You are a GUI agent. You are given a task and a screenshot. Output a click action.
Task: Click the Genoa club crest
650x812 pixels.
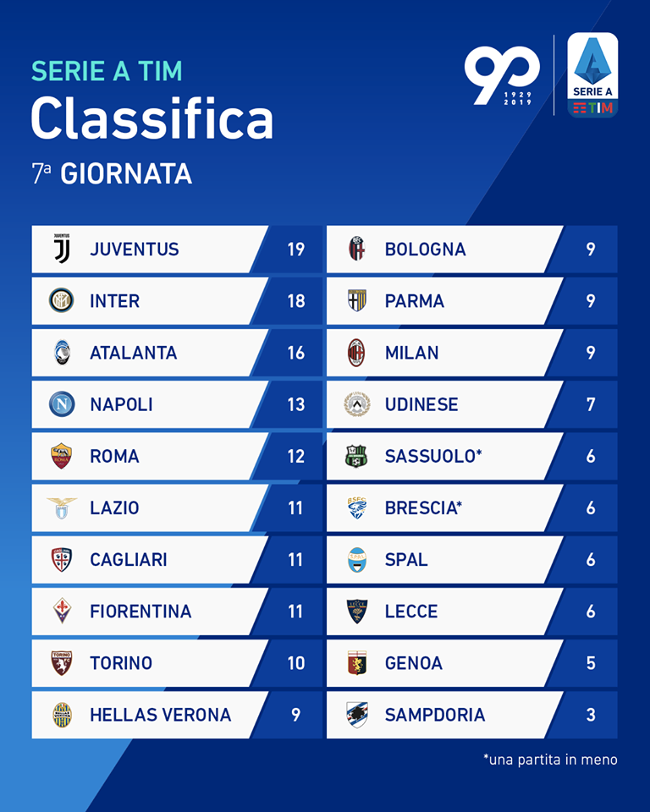[356, 663]
